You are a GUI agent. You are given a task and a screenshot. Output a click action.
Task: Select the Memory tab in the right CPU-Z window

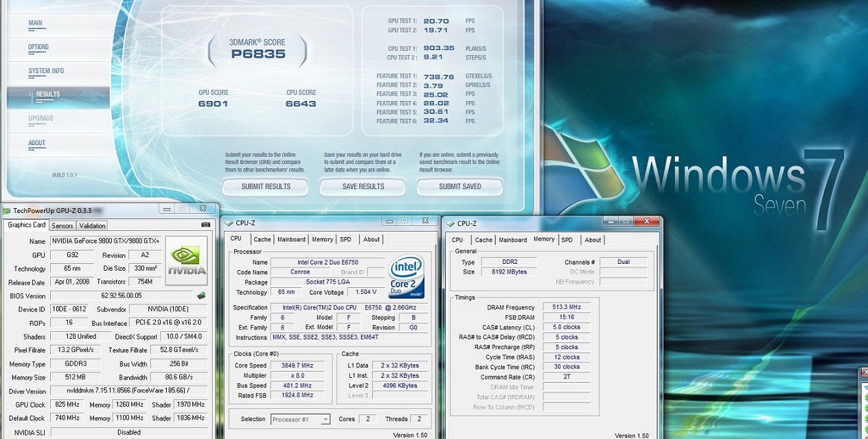pos(544,239)
